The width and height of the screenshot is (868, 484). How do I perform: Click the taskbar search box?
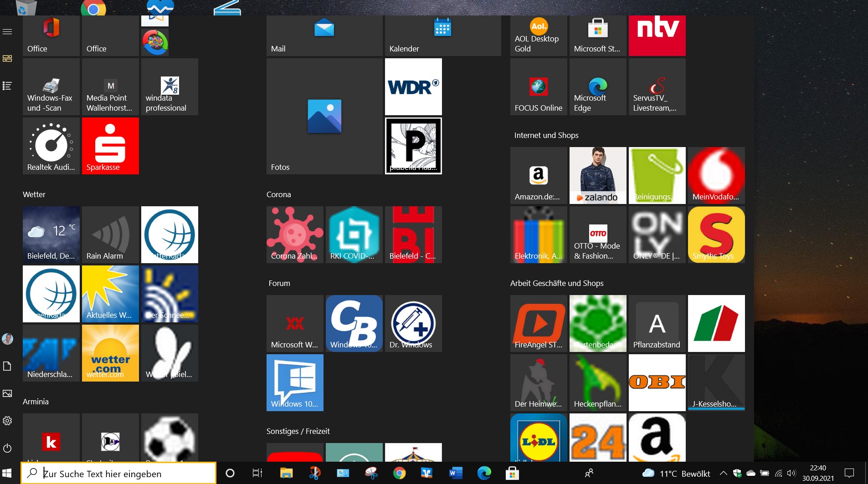point(118,474)
